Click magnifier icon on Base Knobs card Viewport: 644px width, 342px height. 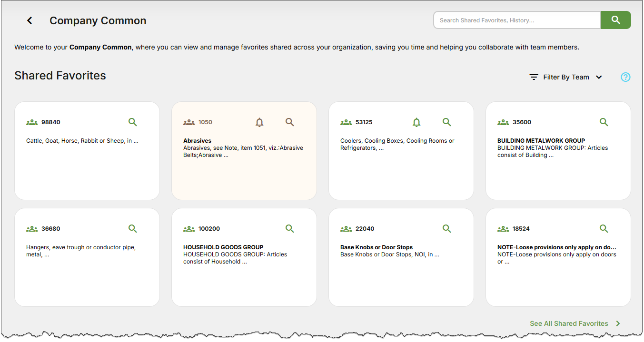(447, 229)
